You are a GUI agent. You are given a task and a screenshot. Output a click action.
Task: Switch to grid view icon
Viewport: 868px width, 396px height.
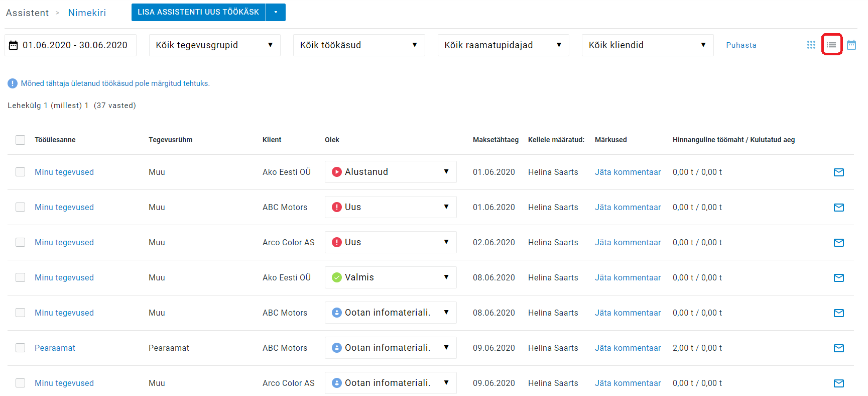click(x=811, y=45)
